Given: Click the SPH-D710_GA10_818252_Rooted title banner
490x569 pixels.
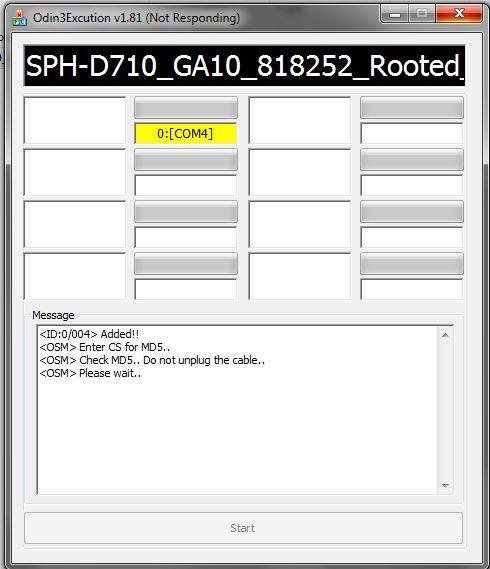Looking at the screenshot, I should [x=244, y=66].
